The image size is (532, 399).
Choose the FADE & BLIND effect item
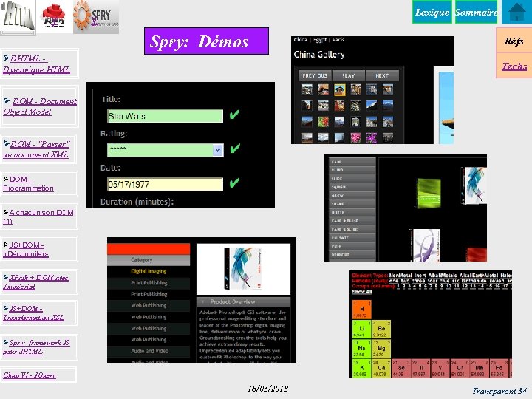point(352,221)
